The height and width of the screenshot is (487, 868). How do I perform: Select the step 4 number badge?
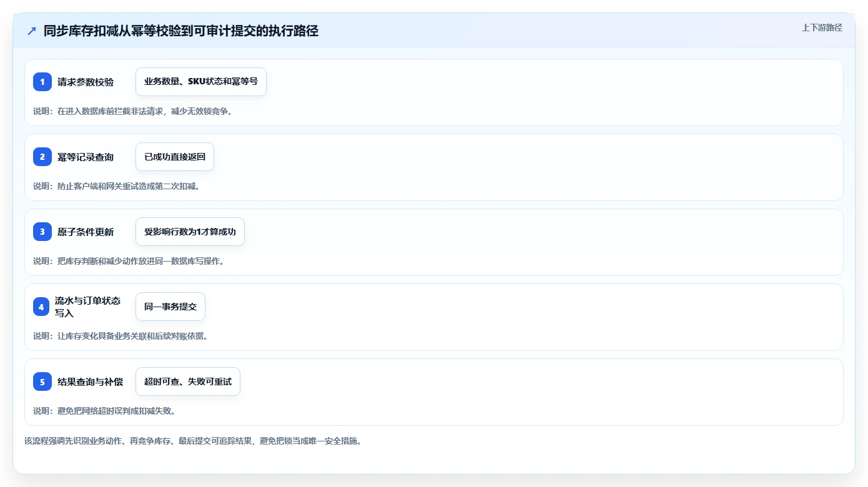point(42,307)
